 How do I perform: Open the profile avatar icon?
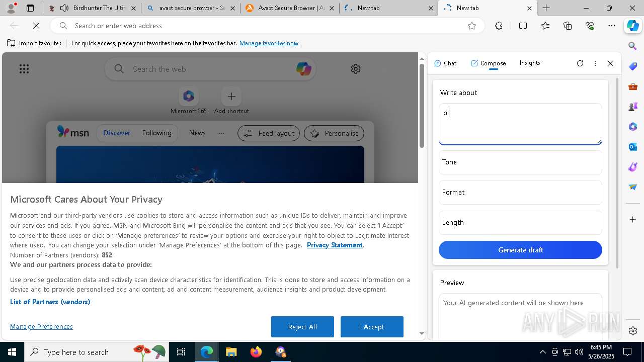tap(11, 8)
